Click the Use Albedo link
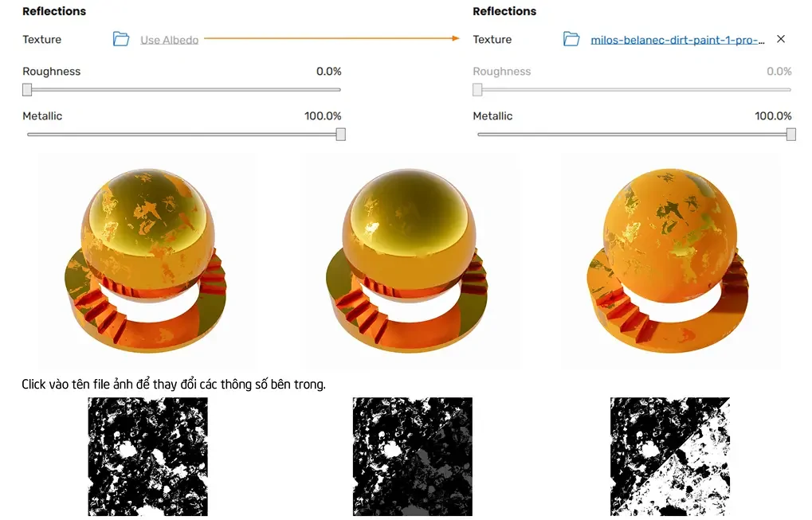Image resolution: width=812 pixels, height=520 pixels. 169,40
